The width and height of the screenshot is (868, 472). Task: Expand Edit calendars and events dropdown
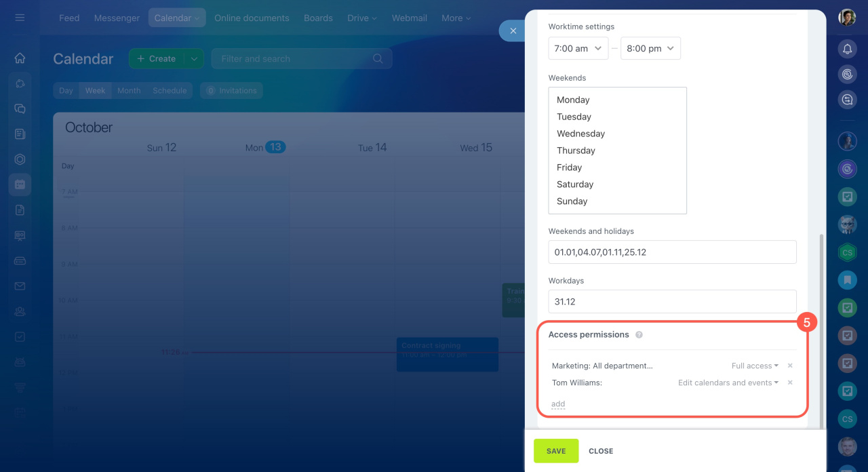tap(728, 383)
